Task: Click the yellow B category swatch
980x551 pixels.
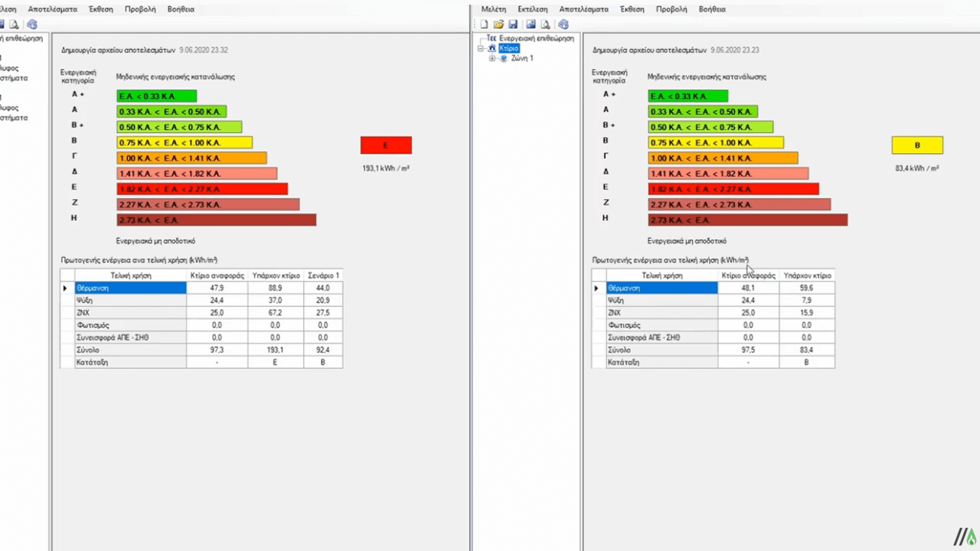Action: [917, 145]
